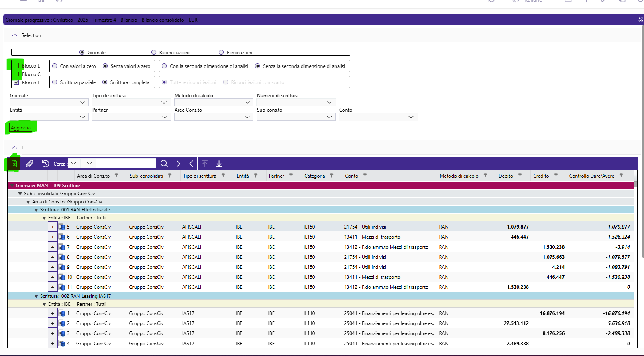
Task: Click the download arrow icon in toolbar
Action: 219,164
